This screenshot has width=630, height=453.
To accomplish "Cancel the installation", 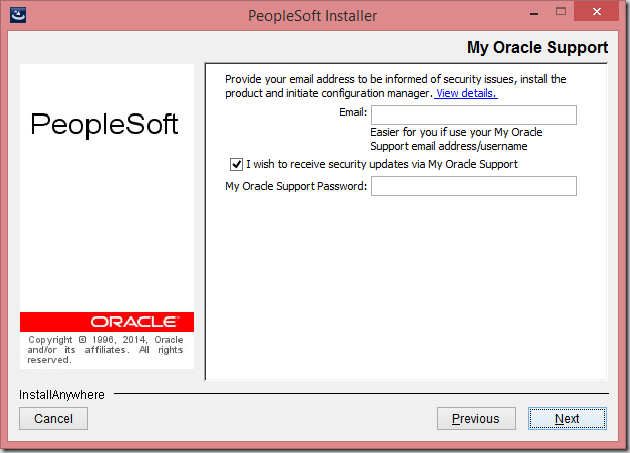I will pos(53,418).
